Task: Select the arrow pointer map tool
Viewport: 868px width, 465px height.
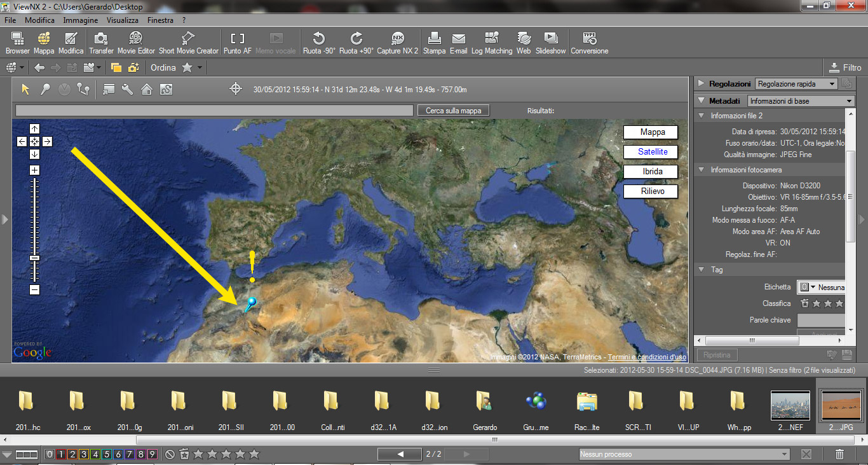Action: (x=25, y=89)
